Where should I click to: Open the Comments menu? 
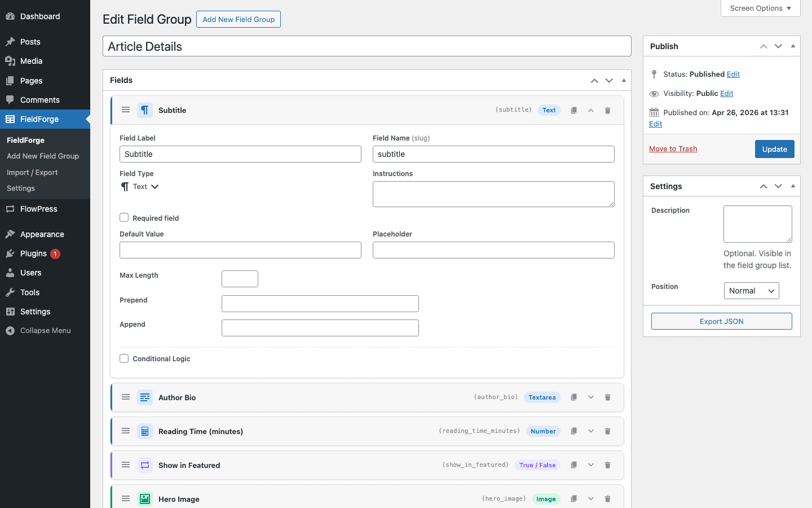(45, 100)
